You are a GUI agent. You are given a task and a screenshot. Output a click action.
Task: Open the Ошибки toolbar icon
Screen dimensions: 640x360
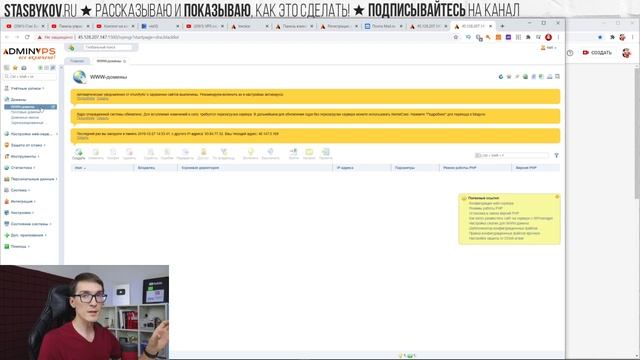click(x=167, y=154)
